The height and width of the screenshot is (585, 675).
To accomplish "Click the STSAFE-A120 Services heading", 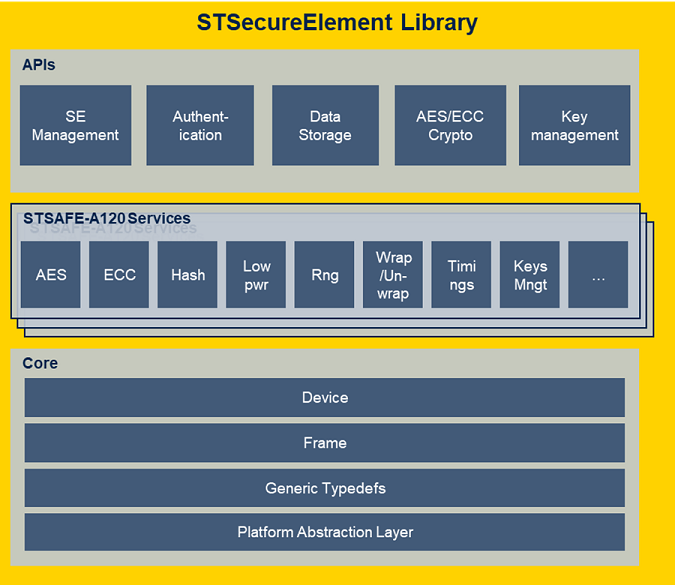I will click(107, 218).
